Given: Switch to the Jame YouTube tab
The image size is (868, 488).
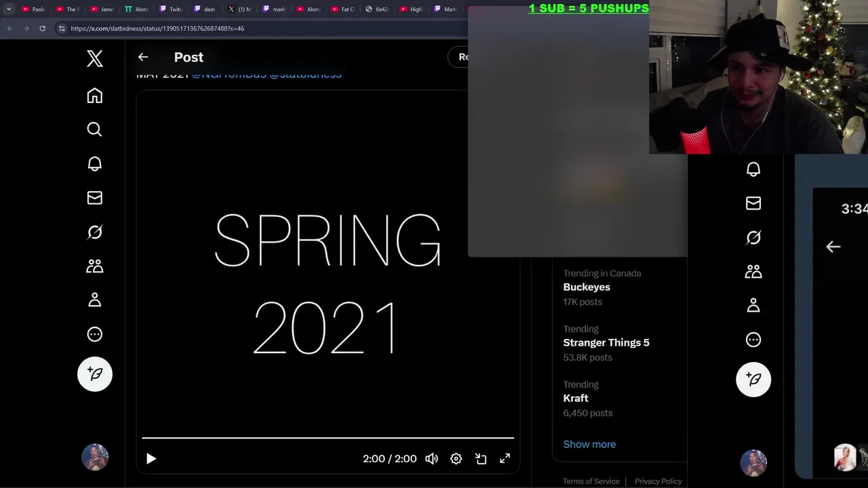Looking at the screenshot, I should click(102, 9).
